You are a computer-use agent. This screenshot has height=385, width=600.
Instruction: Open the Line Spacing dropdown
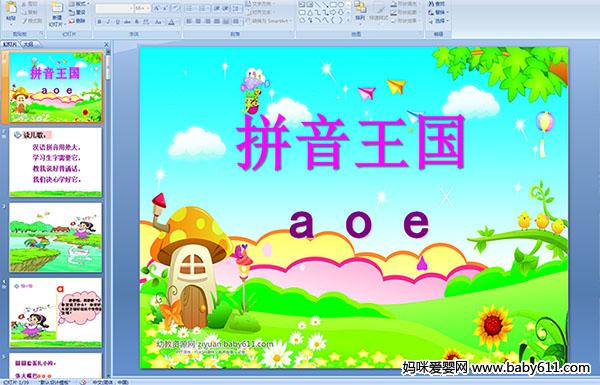(236, 8)
